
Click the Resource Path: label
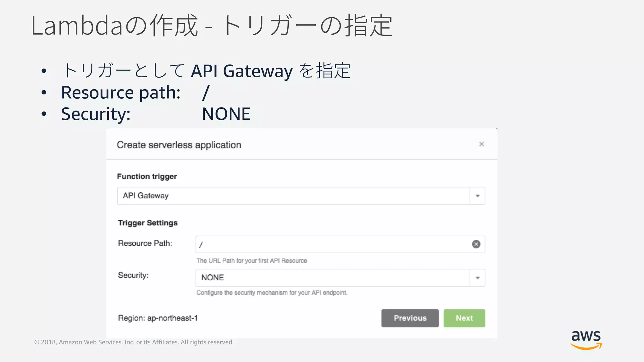tap(145, 243)
